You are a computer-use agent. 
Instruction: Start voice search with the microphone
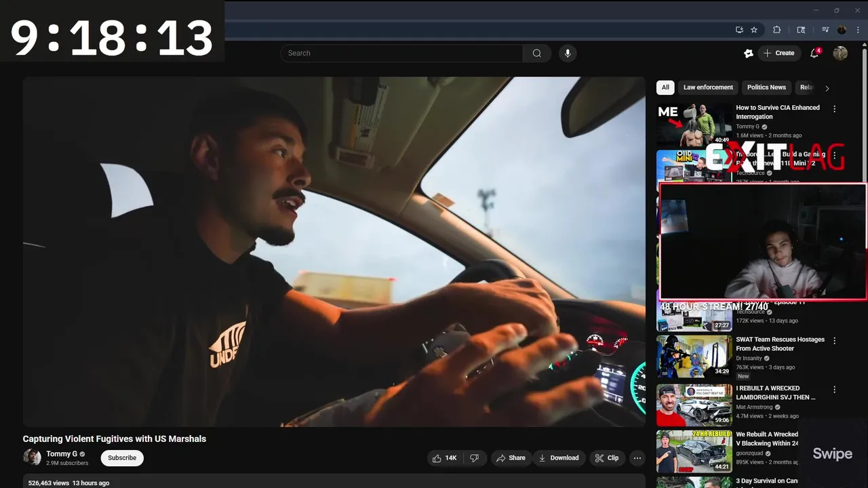click(x=568, y=53)
